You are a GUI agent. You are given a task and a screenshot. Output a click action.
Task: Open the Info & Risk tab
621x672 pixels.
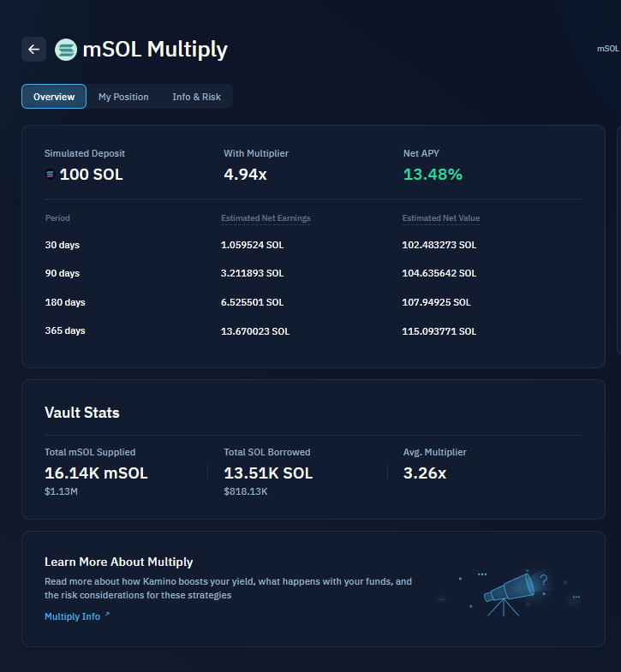(x=196, y=97)
